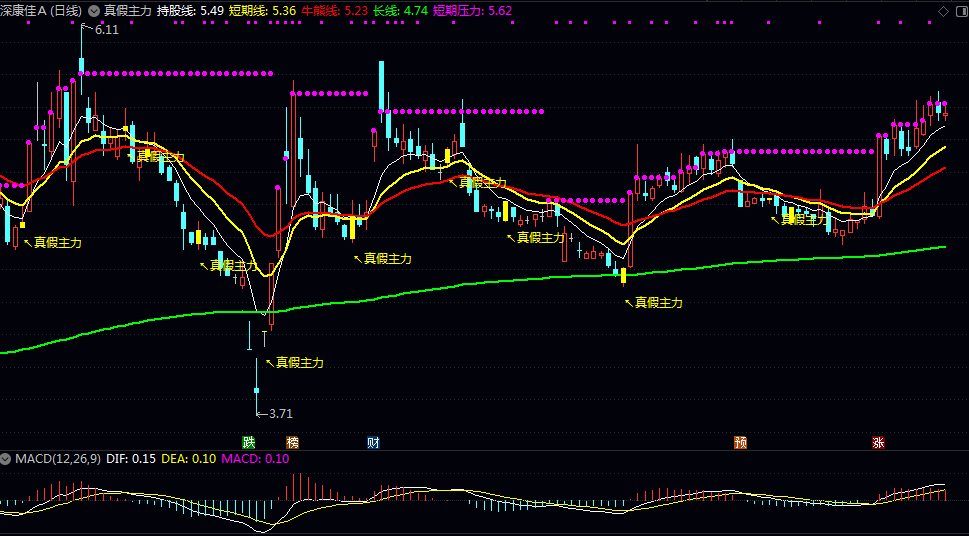969x536 pixels.
Task: Click the 真假主力 indicator name in header
Action: pyautogui.click(x=127, y=10)
